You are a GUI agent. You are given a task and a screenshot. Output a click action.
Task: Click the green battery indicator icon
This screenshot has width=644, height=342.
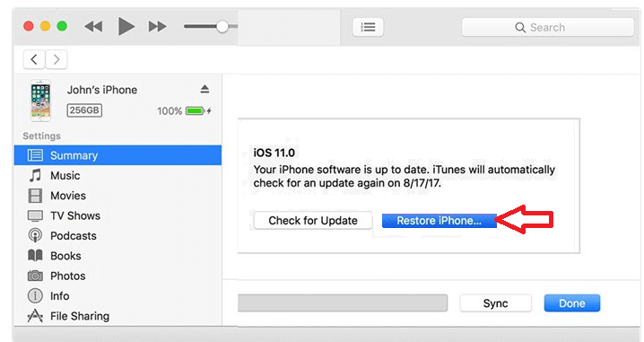[196, 111]
